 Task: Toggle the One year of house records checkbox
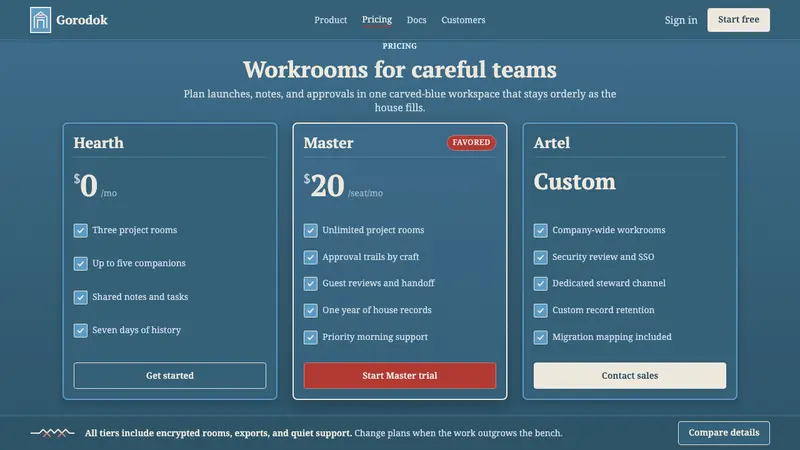(x=310, y=310)
